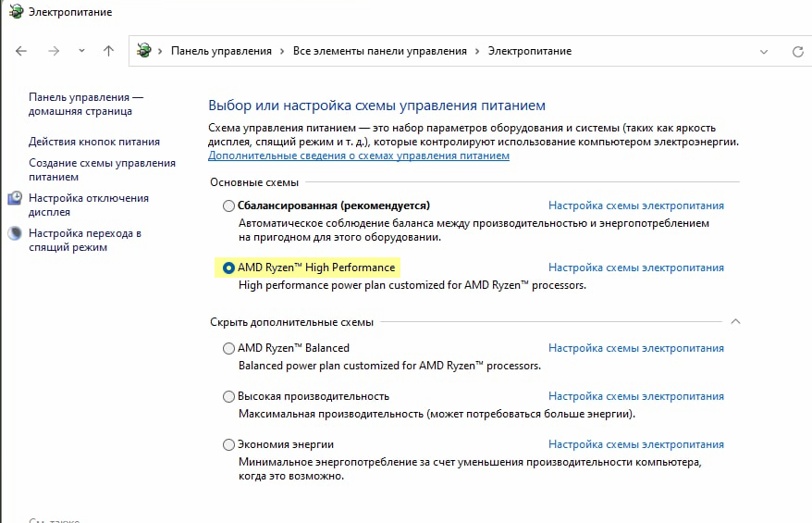Screen dimensions: 812x523
Task: Open Панель управления breadcrumb
Action: (221, 51)
